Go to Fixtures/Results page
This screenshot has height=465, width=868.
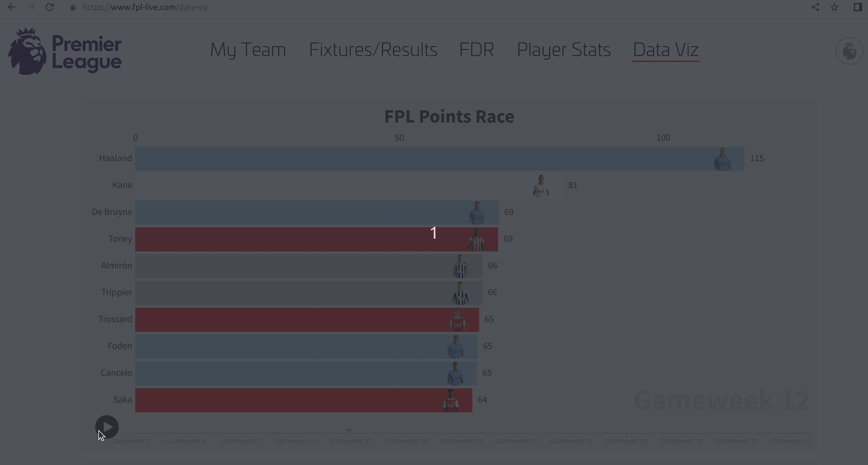(x=373, y=50)
